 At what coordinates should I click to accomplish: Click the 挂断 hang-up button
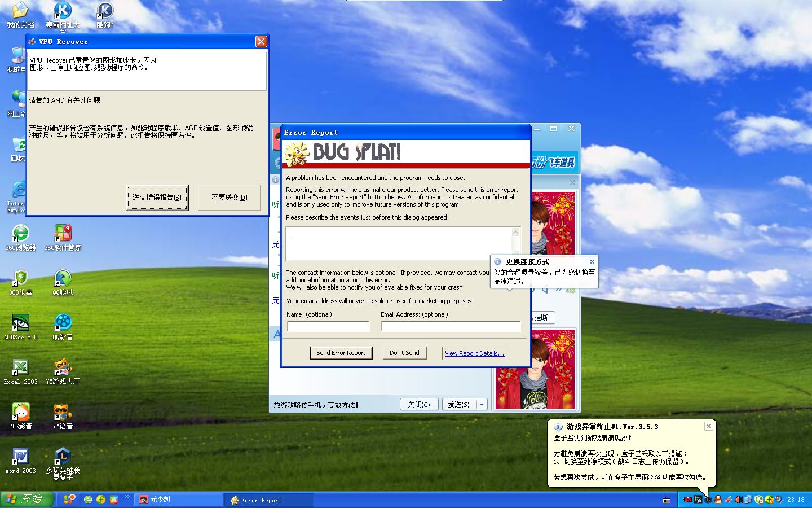542,318
